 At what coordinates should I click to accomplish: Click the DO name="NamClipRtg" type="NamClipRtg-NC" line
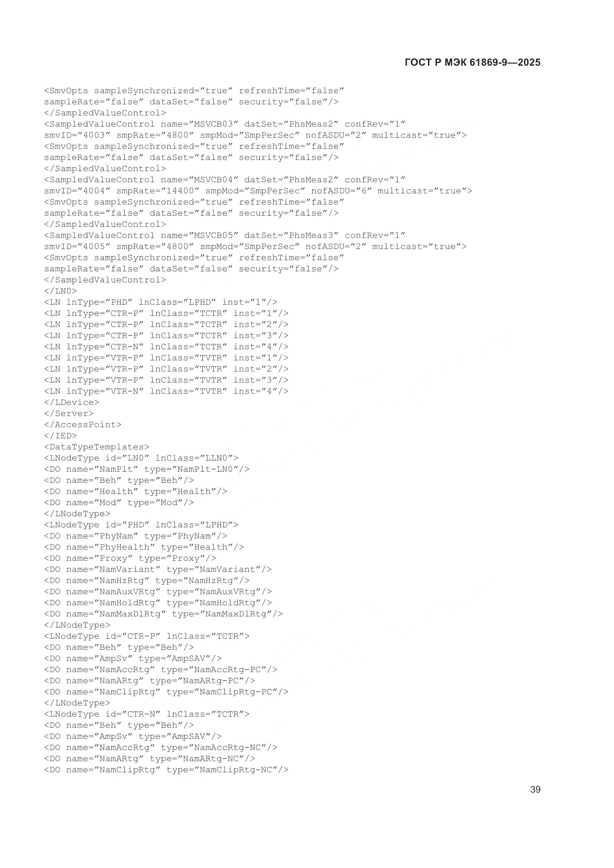(x=166, y=770)
